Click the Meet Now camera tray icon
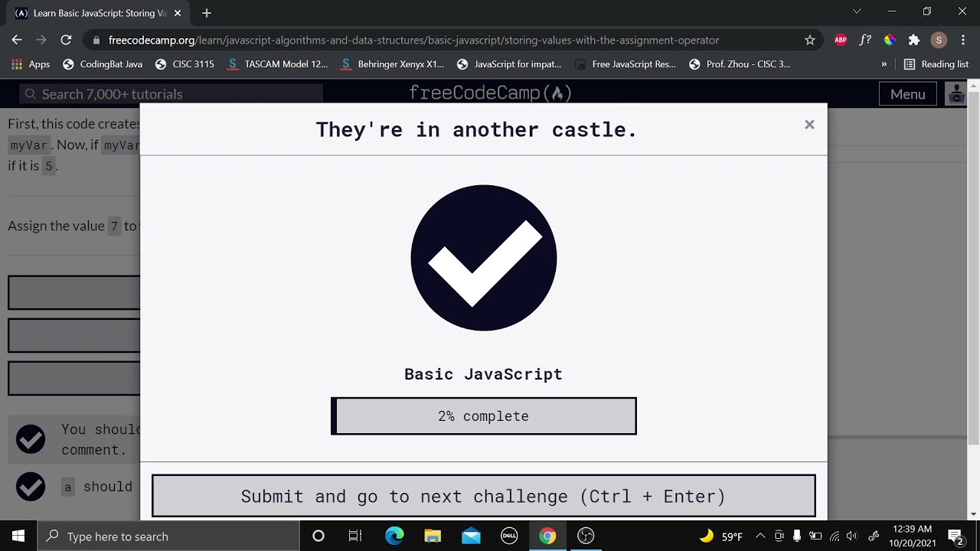The height and width of the screenshot is (551, 980). pos(779,536)
